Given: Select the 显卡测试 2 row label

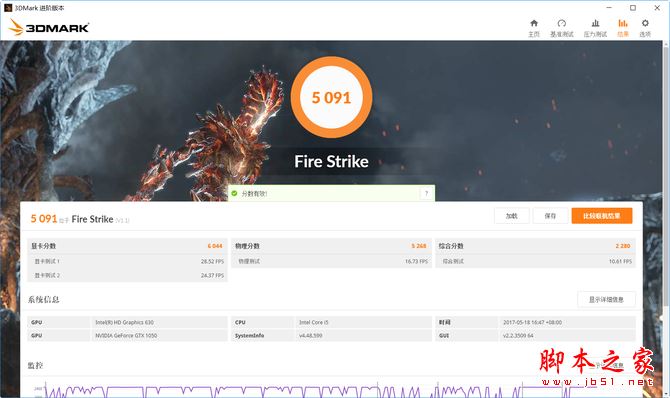Looking at the screenshot, I should (47, 275).
